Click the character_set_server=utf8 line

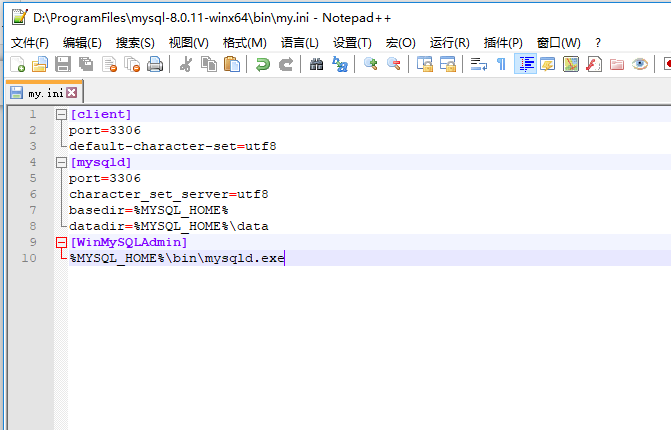click(x=169, y=194)
